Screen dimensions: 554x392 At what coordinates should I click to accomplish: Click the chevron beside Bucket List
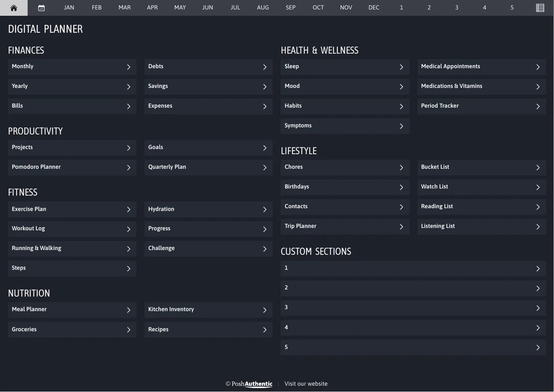pos(538,168)
